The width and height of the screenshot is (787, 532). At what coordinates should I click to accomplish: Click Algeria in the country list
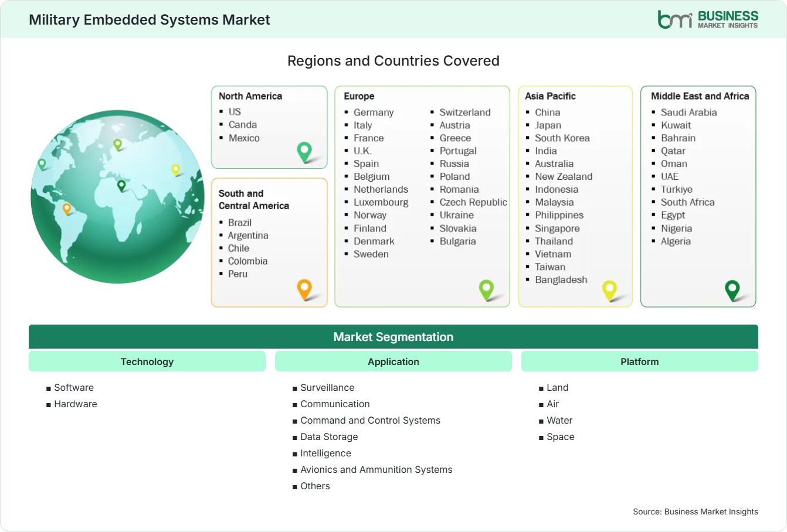tap(676, 241)
